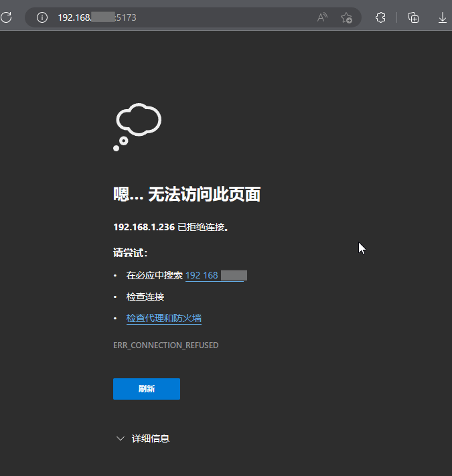Click the 检查连接 suggestion text
Screen dimensions: 452x476
[x=145, y=297]
